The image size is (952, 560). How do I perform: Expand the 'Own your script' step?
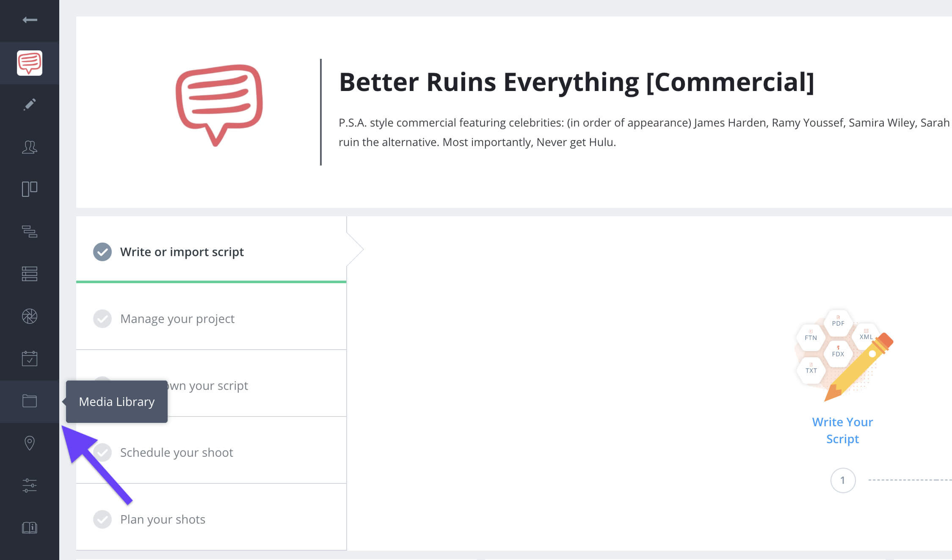pos(211,385)
